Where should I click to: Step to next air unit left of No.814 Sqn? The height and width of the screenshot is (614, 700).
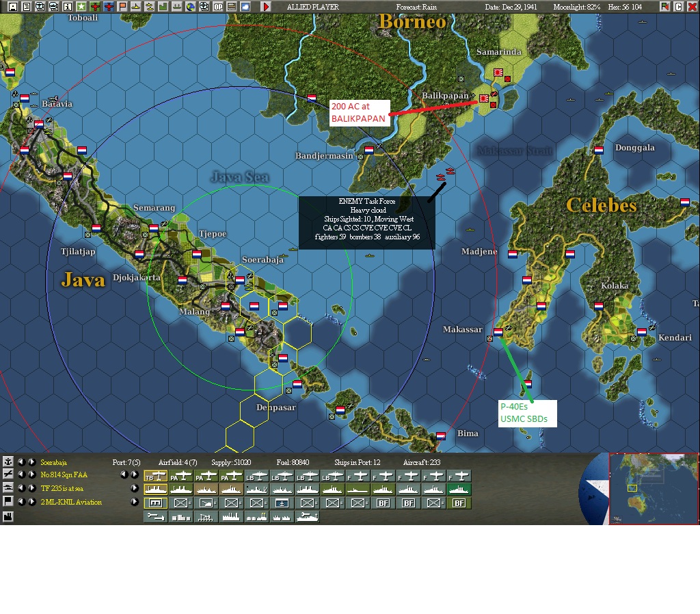[x=31, y=475]
